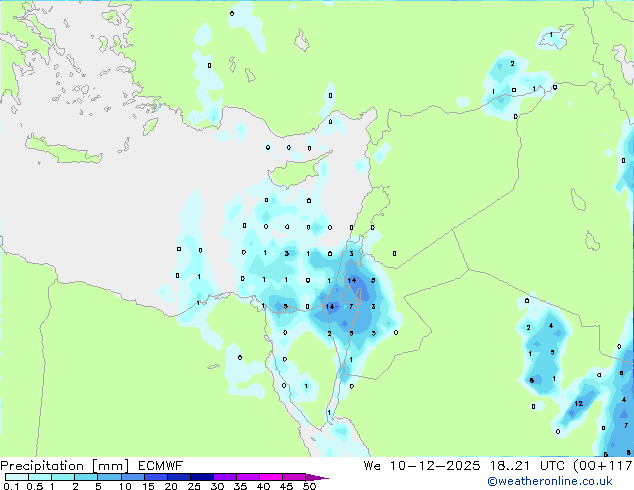
Task: Click the '(00+117' forecast offset text
Action: coord(603,466)
